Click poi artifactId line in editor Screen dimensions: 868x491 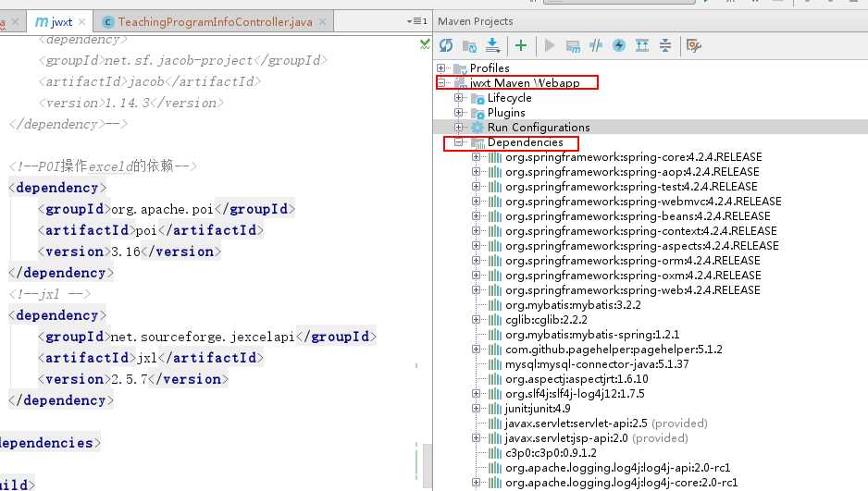150,230
